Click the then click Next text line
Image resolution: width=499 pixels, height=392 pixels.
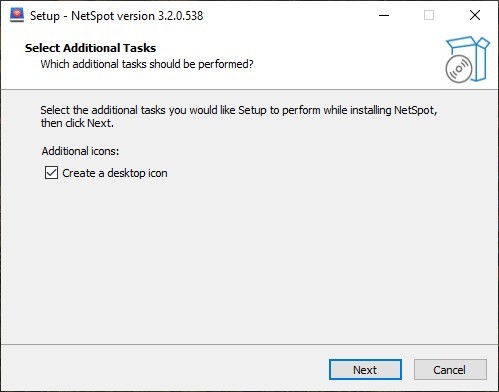[77, 123]
